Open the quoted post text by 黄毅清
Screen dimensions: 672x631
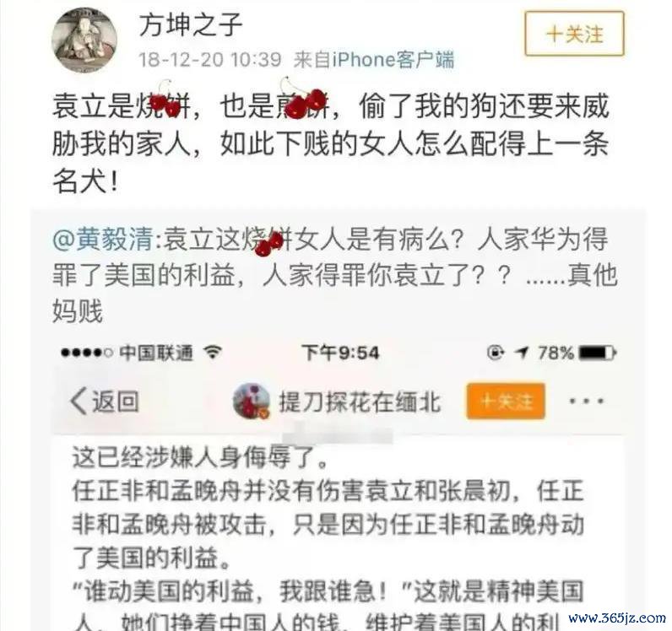(x=334, y=275)
